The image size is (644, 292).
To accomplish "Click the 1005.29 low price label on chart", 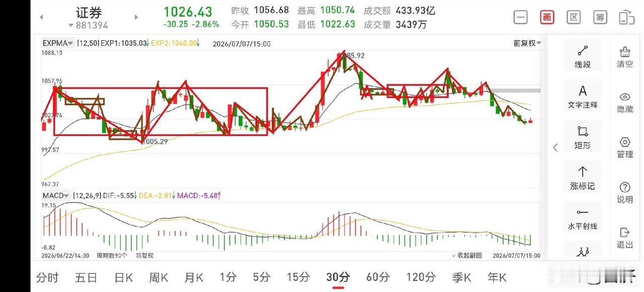I will pos(155,142).
